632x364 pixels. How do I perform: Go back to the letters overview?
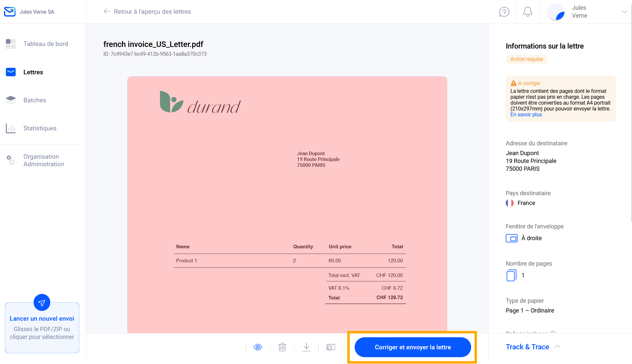147,11
